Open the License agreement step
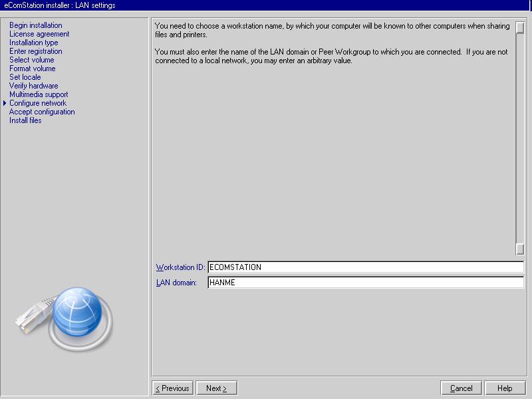 (x=39, y=34)
